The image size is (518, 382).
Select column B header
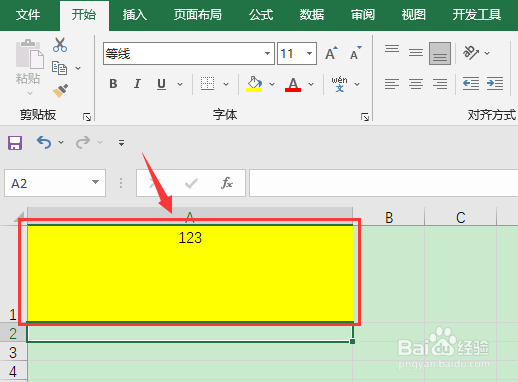tap(389, 217)
